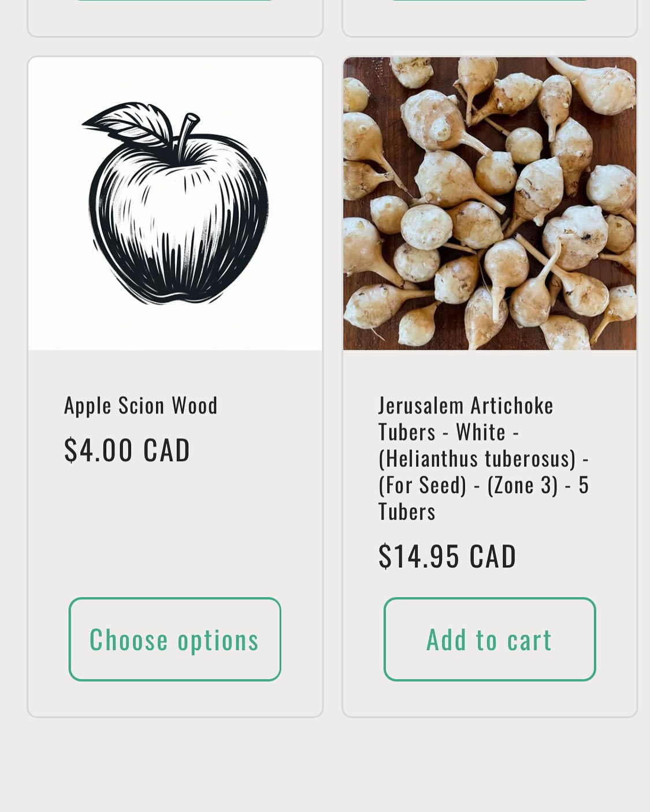Click the (For Seed) text in title
The height and width of the screenshot is (812, 650).
pos(422,485)
